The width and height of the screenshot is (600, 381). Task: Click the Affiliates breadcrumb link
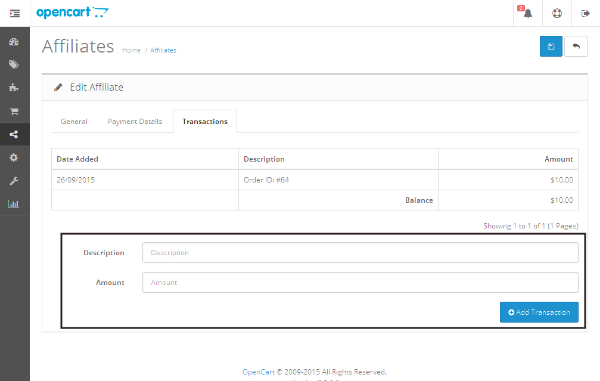point(163,50)
